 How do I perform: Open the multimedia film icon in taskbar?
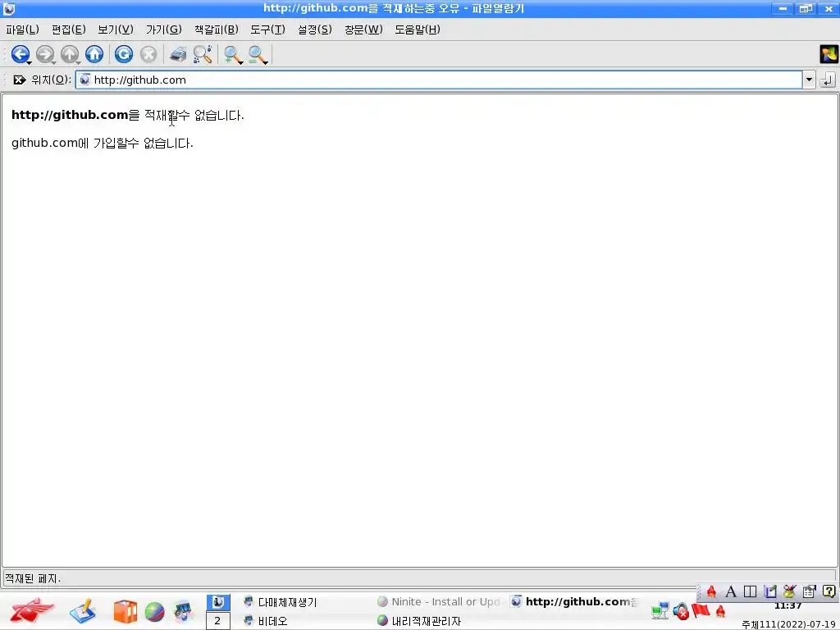click(183, 612)
